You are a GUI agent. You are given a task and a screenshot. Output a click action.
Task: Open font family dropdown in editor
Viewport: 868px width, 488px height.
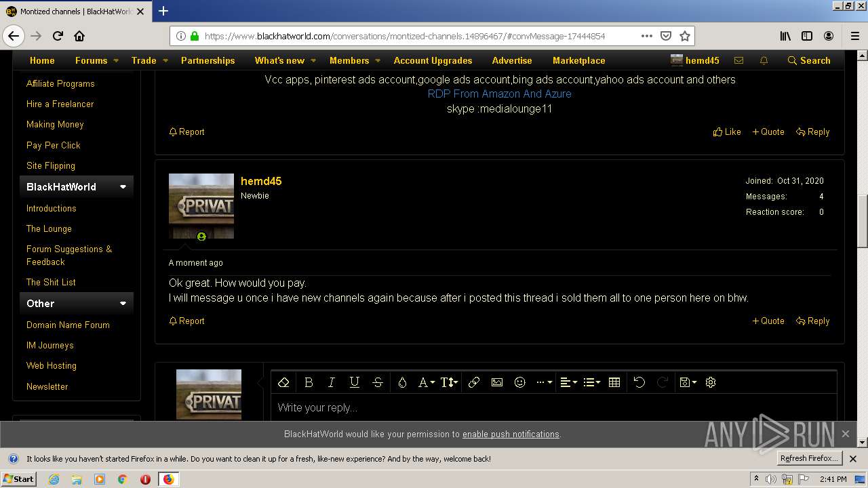click(426, 382)
